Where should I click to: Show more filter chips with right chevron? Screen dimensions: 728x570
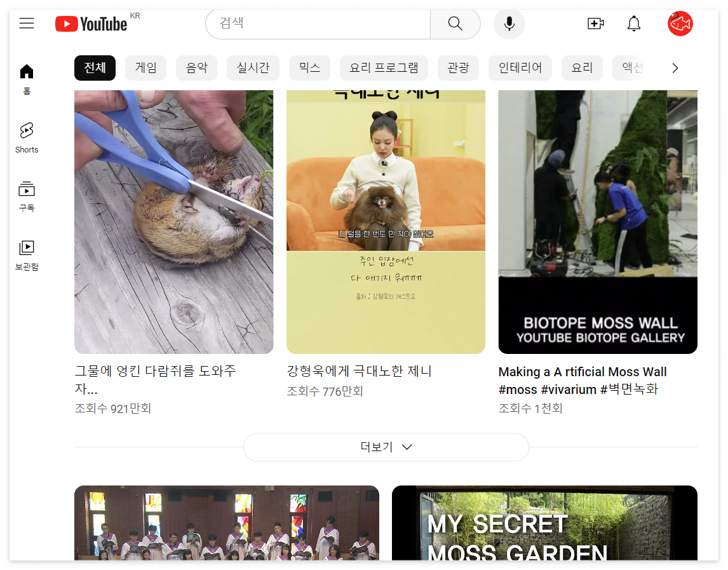point(675,68)
